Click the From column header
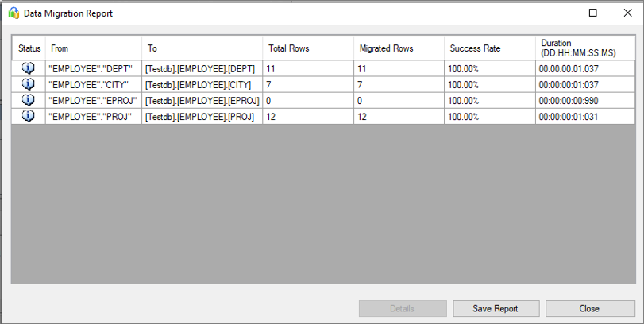Image resolution: width=644 pixels, height=324 pixels. point(93,48)
